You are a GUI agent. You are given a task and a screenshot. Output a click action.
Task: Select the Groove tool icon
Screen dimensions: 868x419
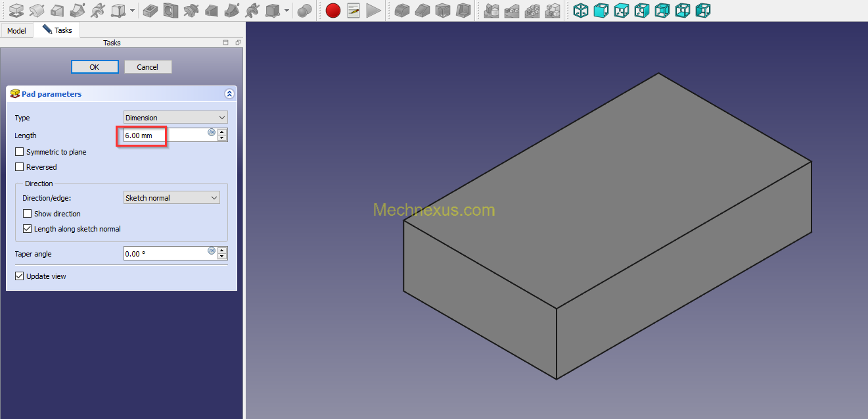191,11
